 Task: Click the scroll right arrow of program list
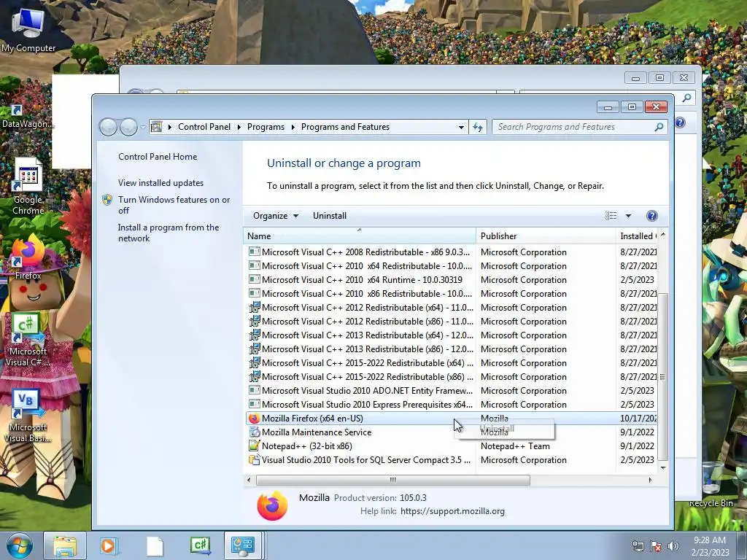point(650,480)
